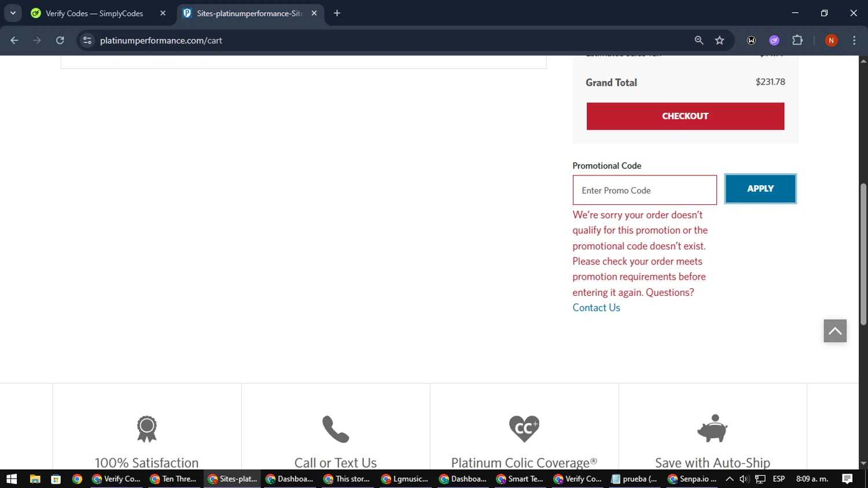This screenshot has height=488, width=868.
Task: Click the $231.78 total amount
Action: 770,82
